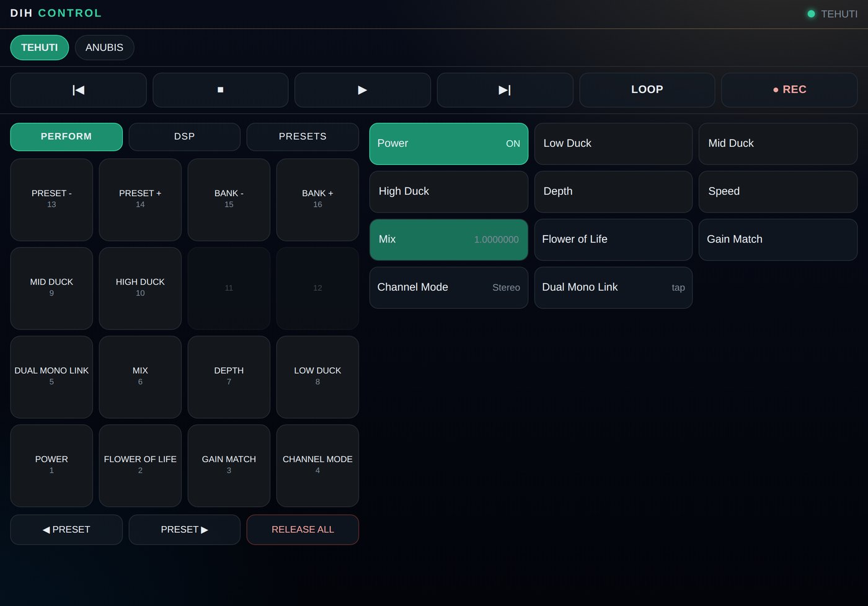Tap empty pad number 11

pos(229,288)
